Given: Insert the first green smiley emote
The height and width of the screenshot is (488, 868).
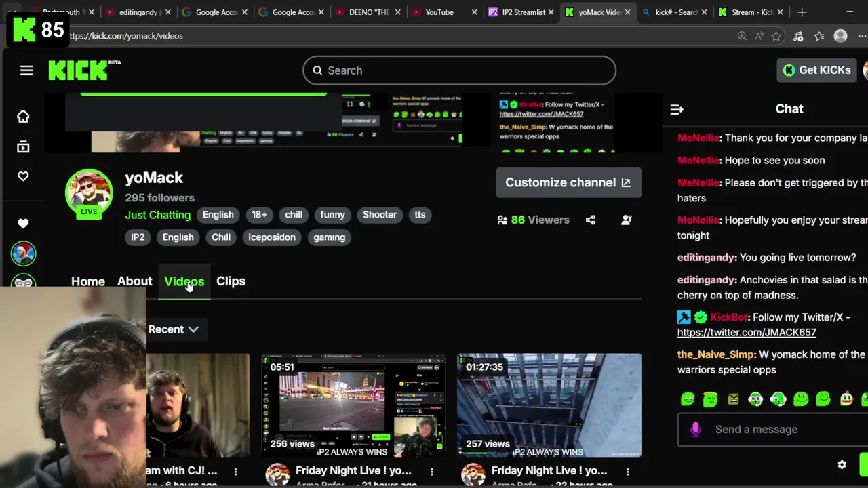Looking at the screenshot, I should [x=688, y=399].
